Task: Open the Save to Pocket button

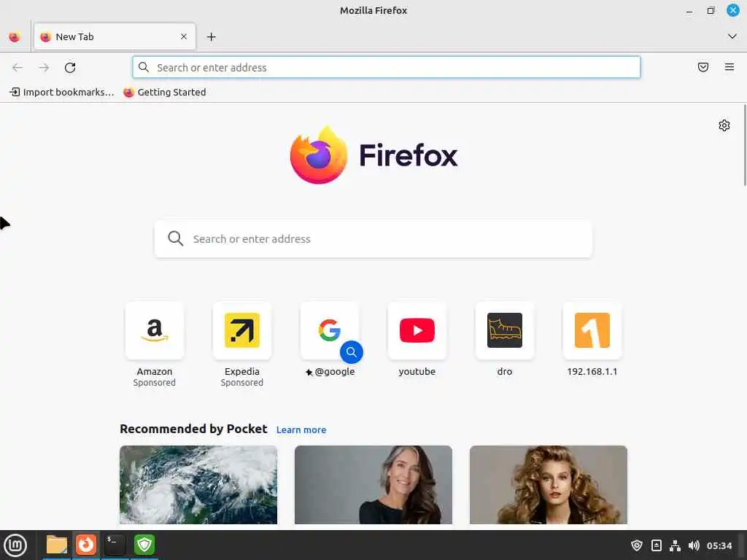Action: 703,67
